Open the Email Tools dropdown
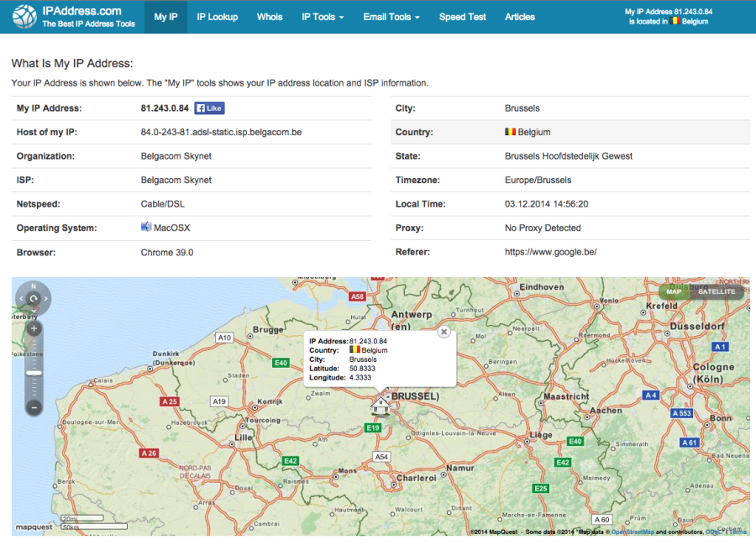This screenshot has width=756, height=545. (x=391, y=16)
